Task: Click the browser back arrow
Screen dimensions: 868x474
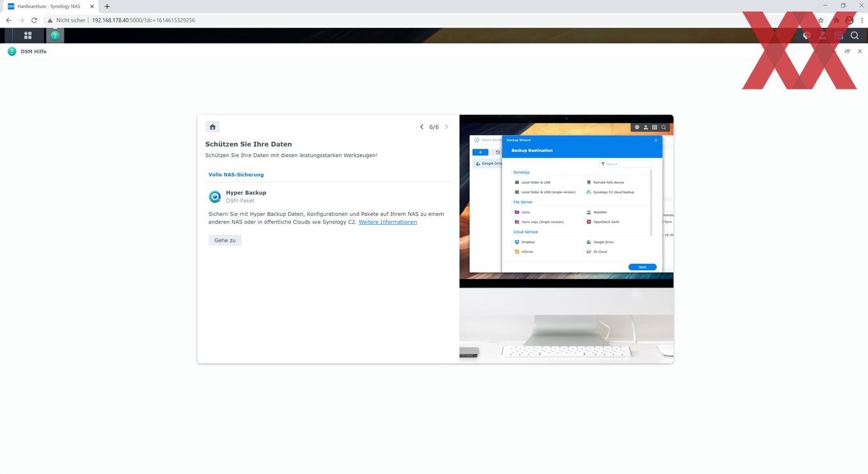Action: [x=9, y=20]
